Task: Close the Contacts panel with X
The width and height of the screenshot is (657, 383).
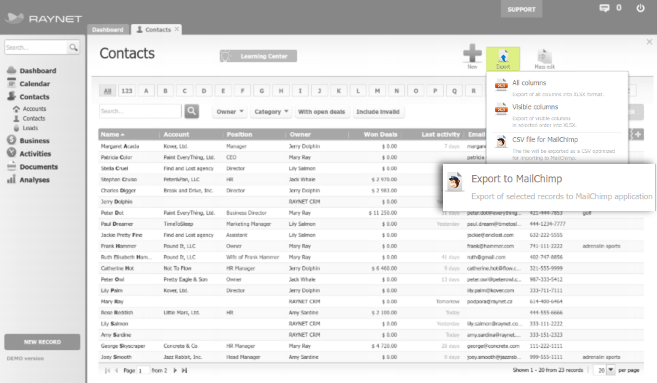Action: pyautogui.click(x=649, y=42)
